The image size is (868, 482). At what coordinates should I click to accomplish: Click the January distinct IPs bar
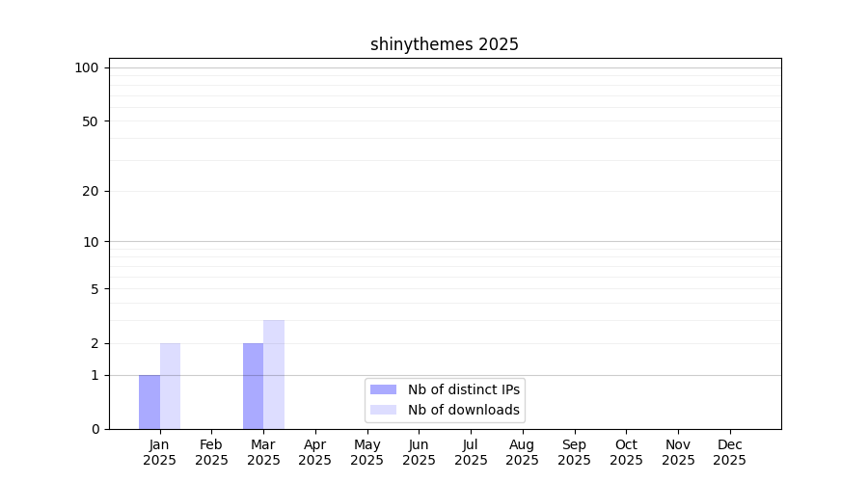tap(149, 402)
